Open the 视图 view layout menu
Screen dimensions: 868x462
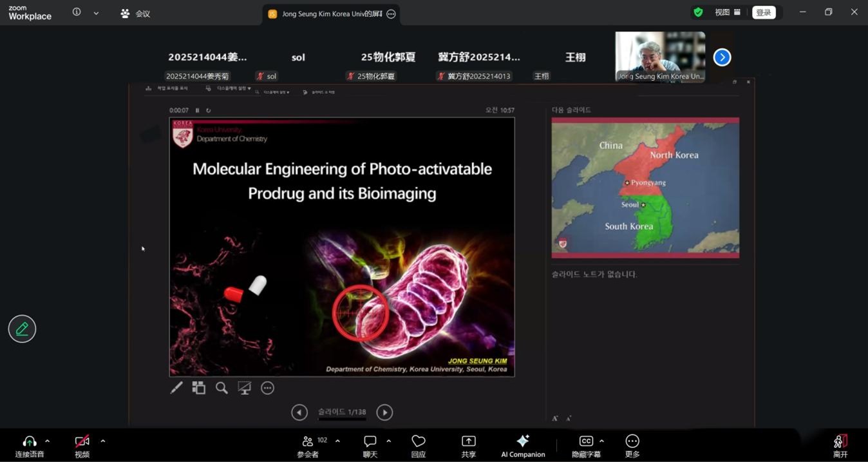pos(727,12)
